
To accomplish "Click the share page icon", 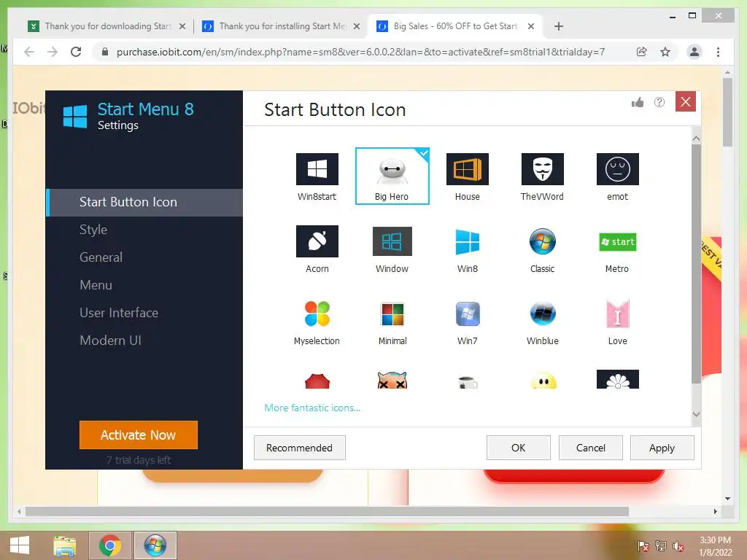I will 642,52.
